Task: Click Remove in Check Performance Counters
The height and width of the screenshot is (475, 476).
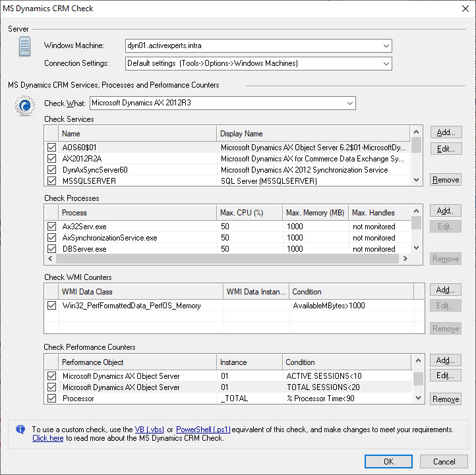Action: 445,399
